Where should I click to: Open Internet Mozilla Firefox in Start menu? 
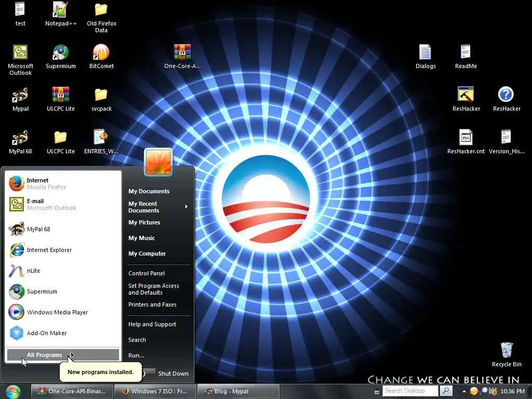[63, 183]
